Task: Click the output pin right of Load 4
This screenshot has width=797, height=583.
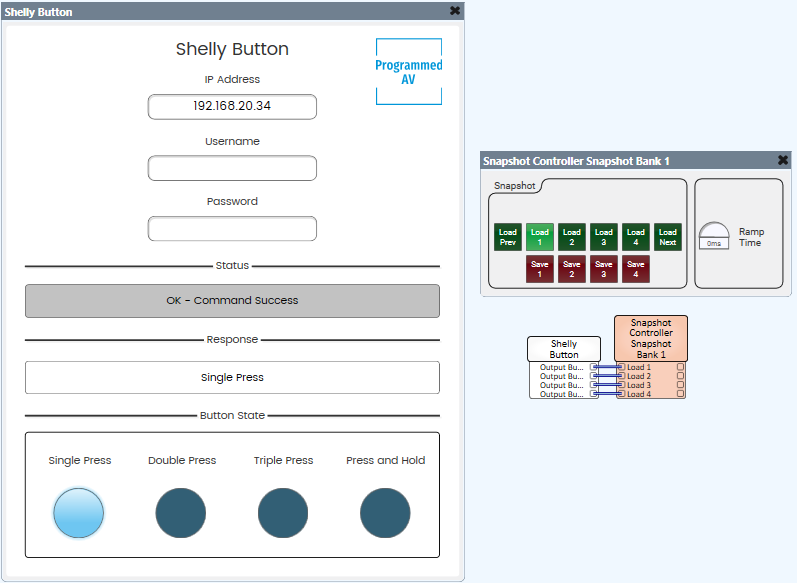Action: click(681, 393)
